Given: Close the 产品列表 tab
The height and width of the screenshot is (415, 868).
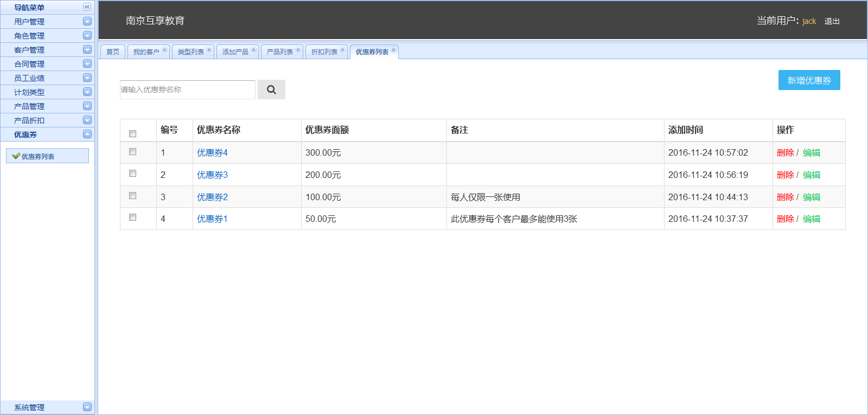Looking at the screenshot, I should tap(298, 50).
